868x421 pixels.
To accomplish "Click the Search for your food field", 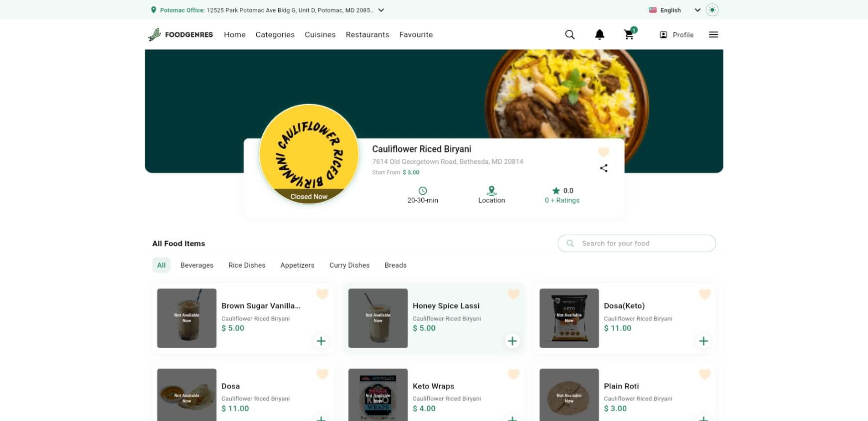I will click(x=637, y=243).
